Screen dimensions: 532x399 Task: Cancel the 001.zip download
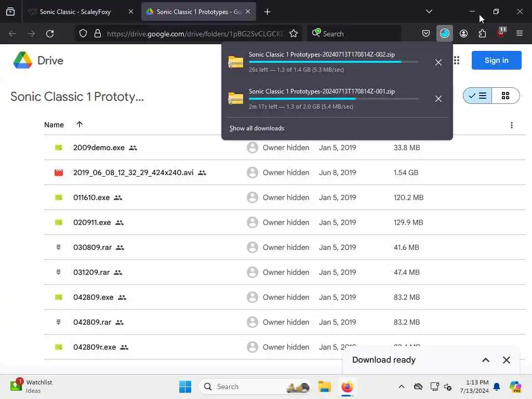[438, 99]
